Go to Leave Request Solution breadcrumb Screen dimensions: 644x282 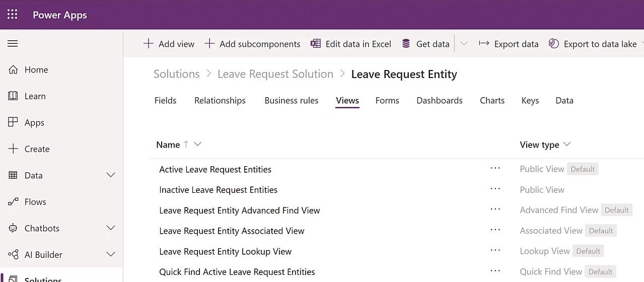tap(275, 74)
